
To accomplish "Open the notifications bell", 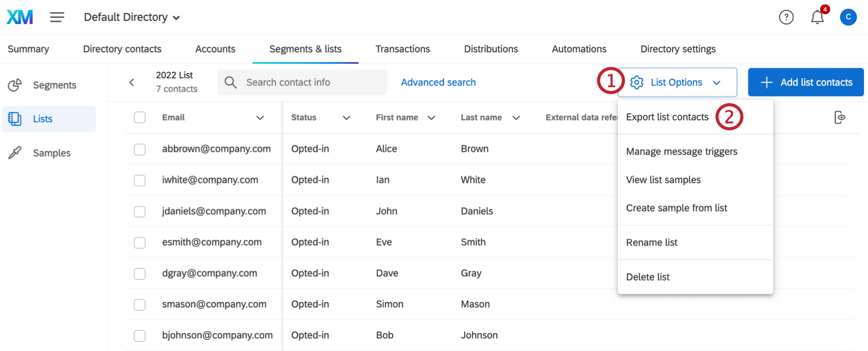I will 817,17.
